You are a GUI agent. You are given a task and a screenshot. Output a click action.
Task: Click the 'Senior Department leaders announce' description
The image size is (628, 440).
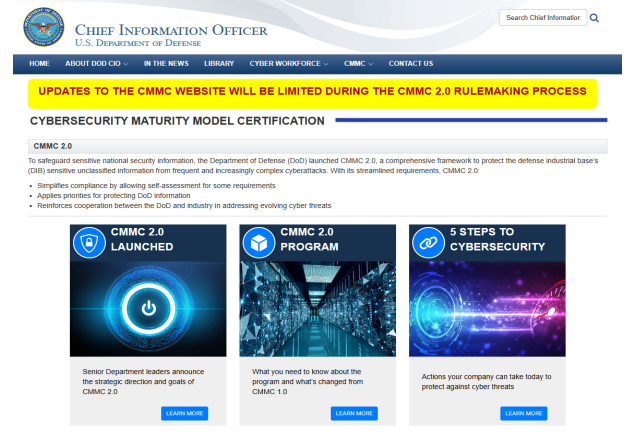tap(143, 382)
